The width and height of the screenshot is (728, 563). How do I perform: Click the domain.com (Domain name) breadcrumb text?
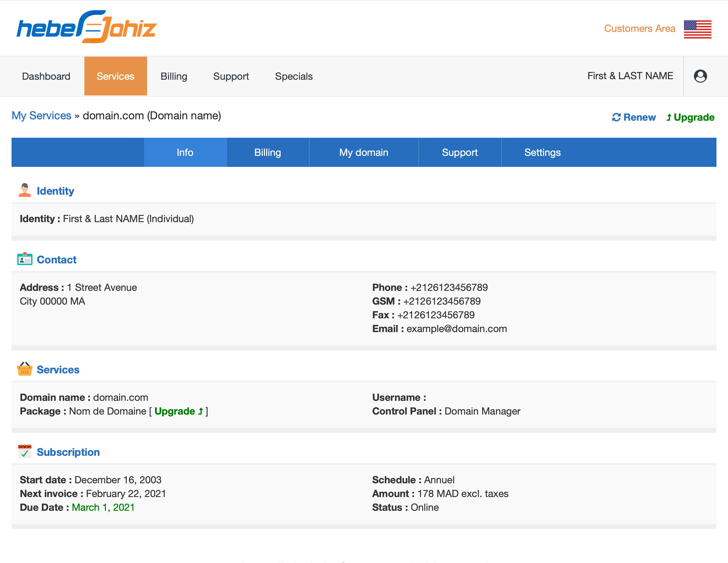(x=152, y=116)
